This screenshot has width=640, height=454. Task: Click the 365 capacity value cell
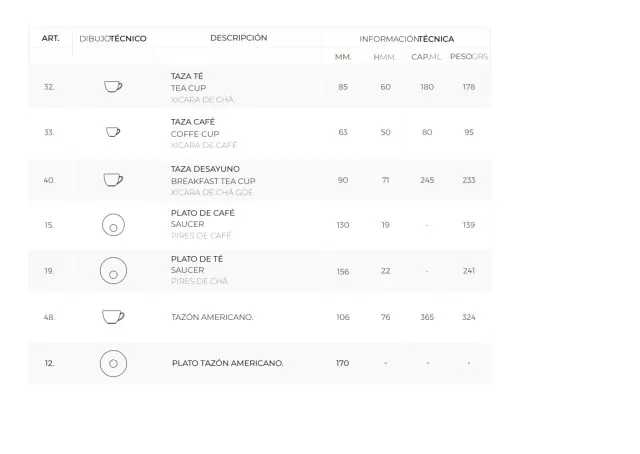(427, 317)
